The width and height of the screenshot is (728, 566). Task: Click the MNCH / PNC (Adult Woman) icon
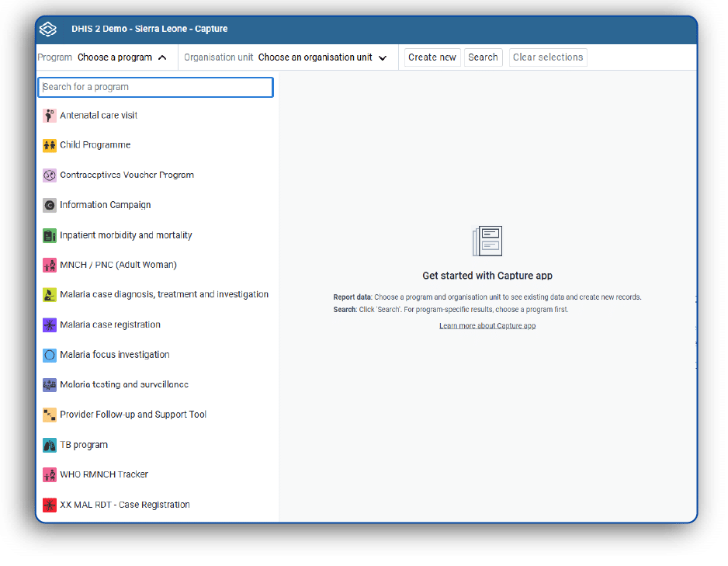(50, 265)
